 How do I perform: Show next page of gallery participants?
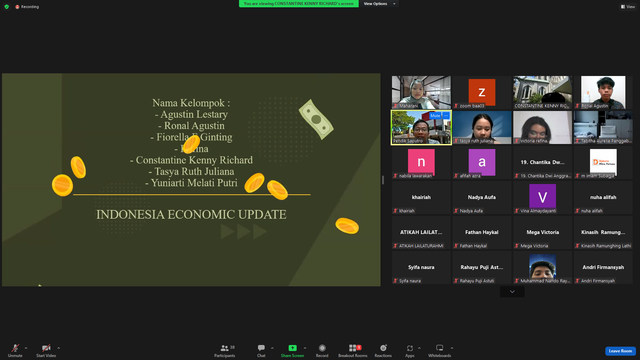[x=512, y=291]
